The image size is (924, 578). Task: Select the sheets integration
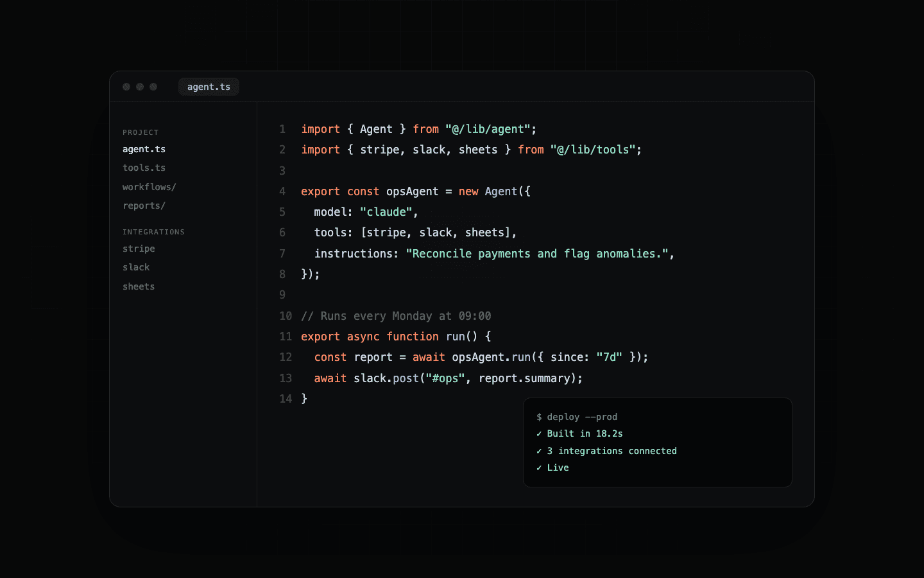tap(139, 286)
